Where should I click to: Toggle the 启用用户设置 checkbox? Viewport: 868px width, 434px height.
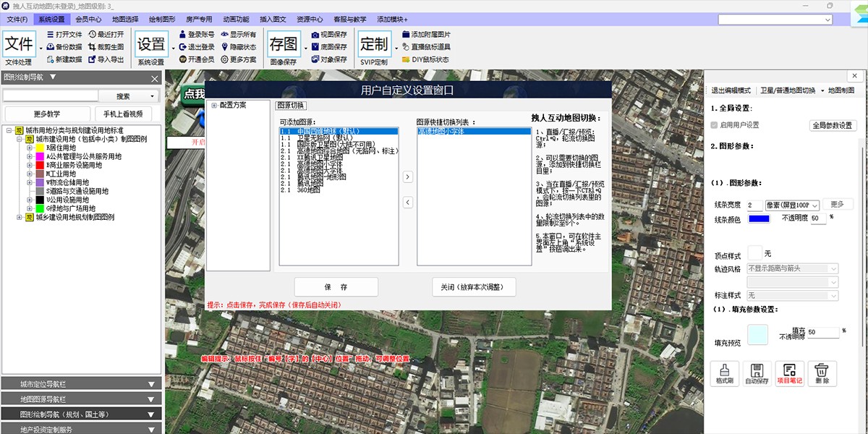pyautogui.click(x=714, y=124)
